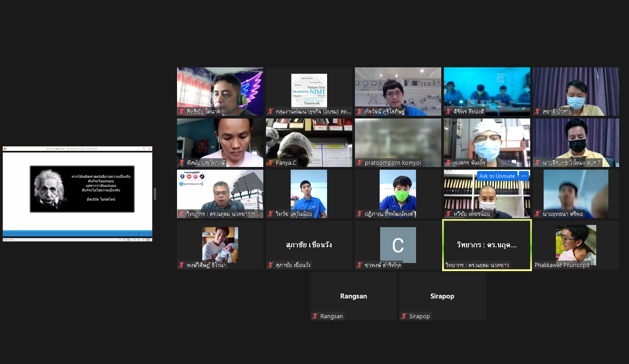Click the muted mic icon on the TrainingNIMT banner tile
The image size is (629, 364).
[182, 214]
